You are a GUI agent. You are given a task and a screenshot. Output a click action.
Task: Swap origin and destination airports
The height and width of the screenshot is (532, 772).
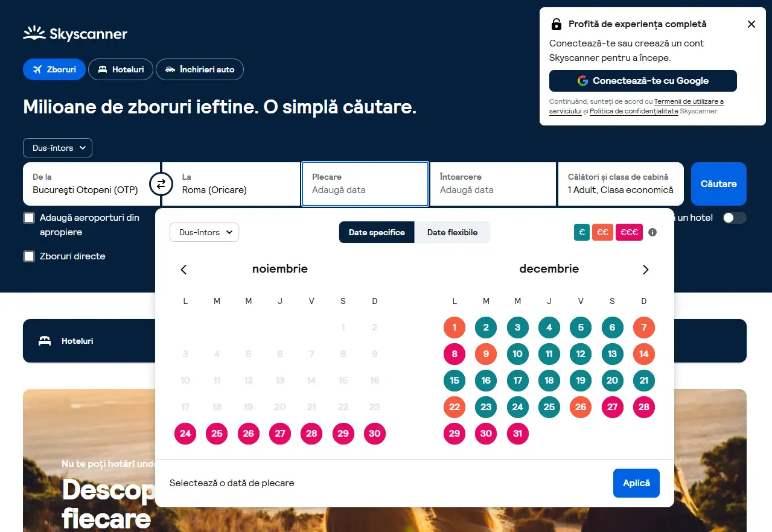coord(161,184)
